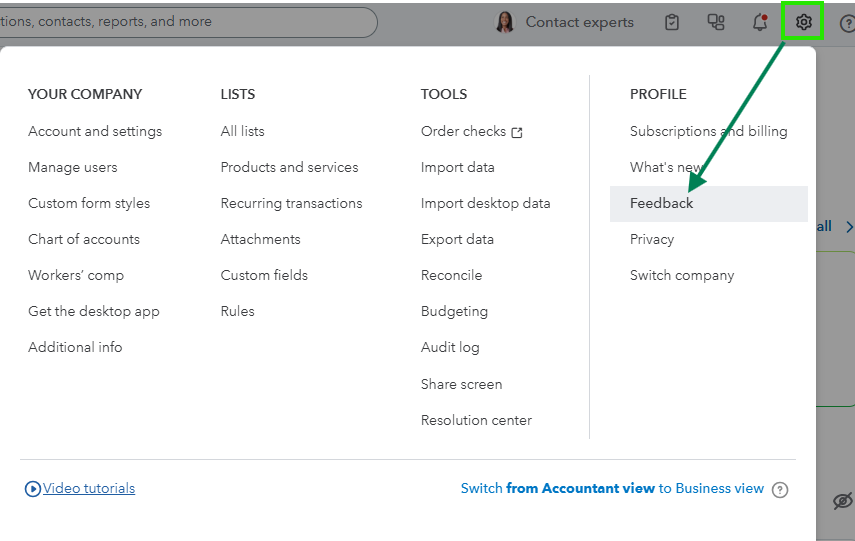Open Chart of accounts
855x541 pixels.
tap(84, 239)
